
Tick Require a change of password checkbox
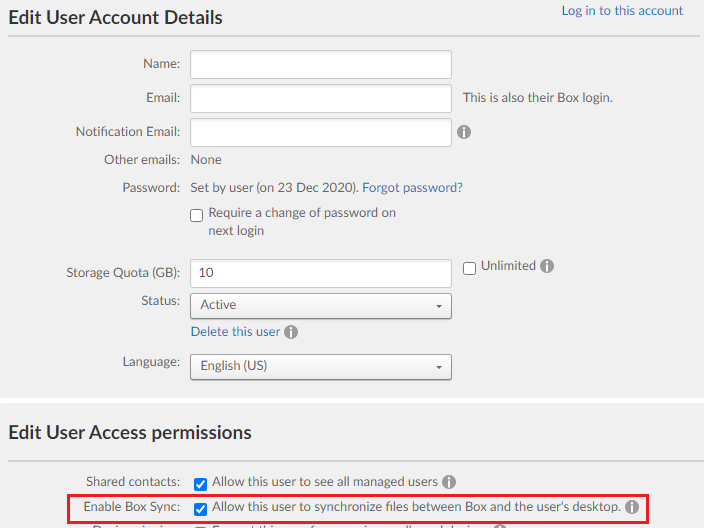point(197,214)
